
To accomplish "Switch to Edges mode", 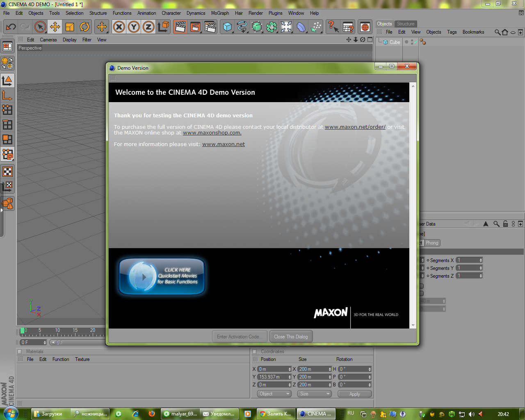I will (7, 125).
